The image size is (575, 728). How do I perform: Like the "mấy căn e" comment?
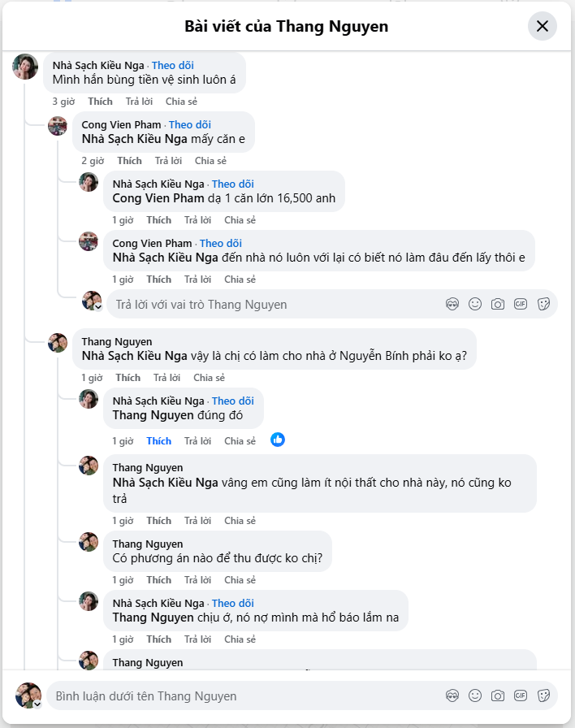coord(129,161)
